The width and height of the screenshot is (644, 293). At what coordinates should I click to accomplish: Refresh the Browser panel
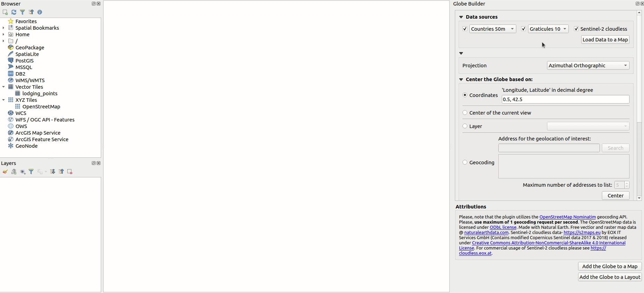[14, 12]
